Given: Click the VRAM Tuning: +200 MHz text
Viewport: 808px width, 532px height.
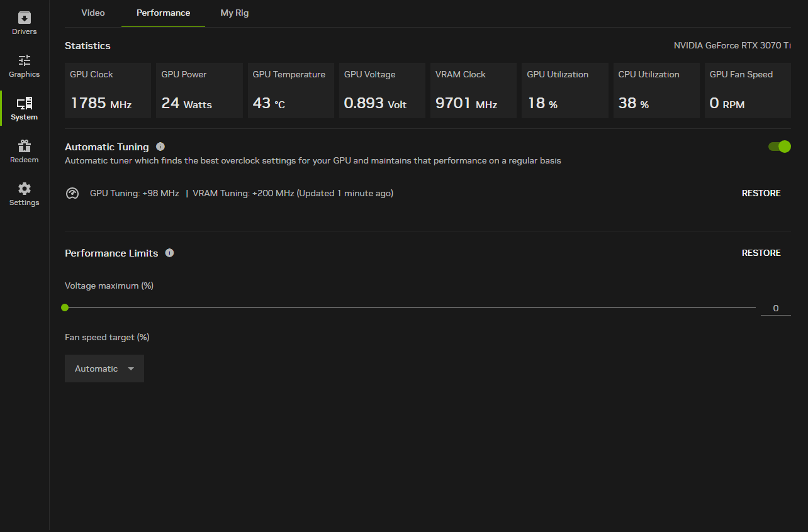Looking at the screenshot, I should (x=244, y=193).
